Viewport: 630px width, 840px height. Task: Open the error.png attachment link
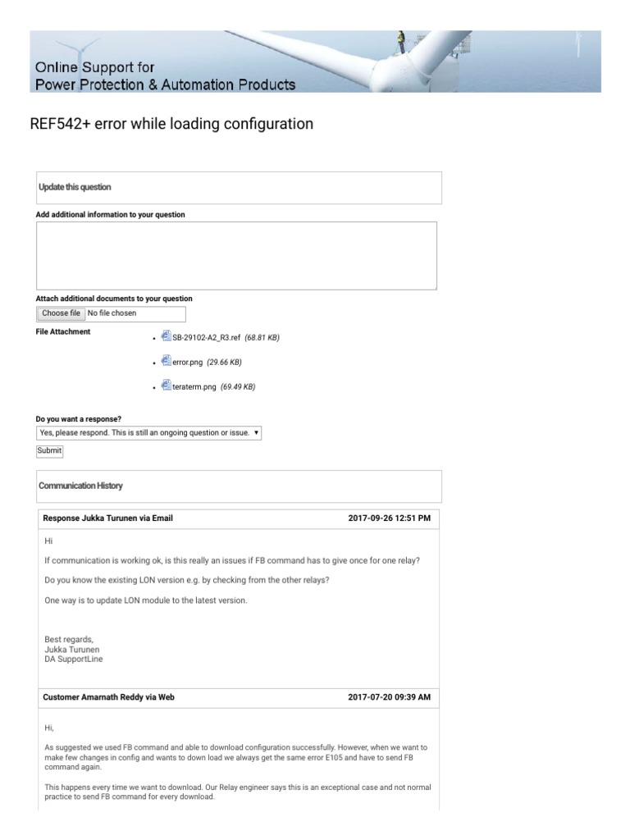187,362
